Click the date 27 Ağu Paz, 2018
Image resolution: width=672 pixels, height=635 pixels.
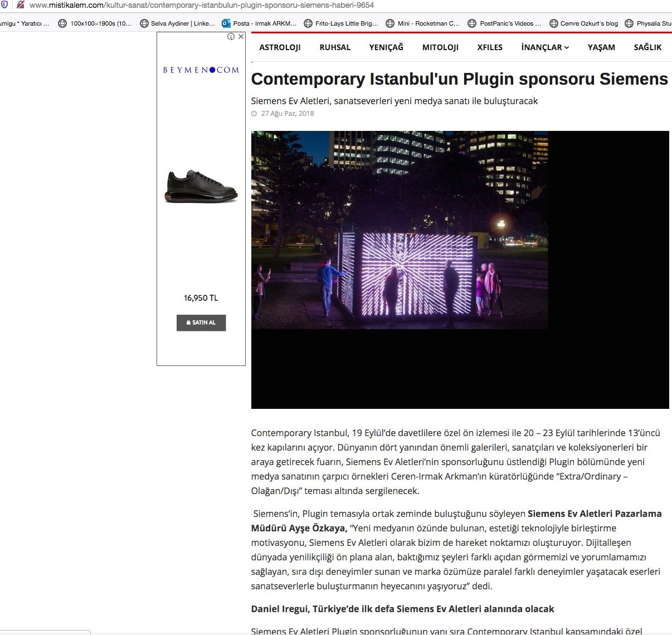(x=288, y=114)
